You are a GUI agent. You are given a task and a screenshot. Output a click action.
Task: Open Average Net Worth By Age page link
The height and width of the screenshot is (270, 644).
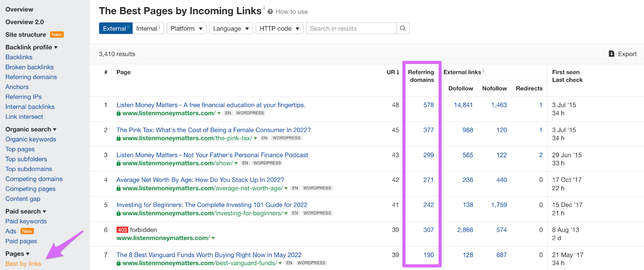coord(200,180)
